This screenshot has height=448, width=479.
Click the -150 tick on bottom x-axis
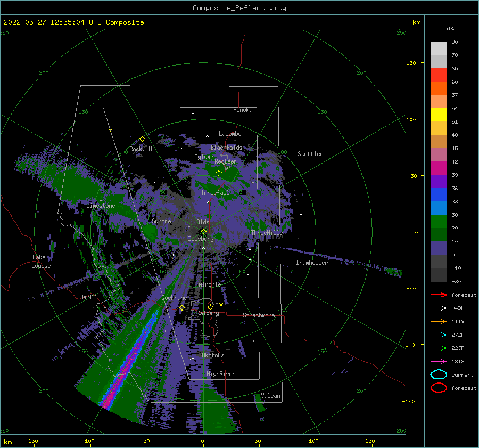31,441
